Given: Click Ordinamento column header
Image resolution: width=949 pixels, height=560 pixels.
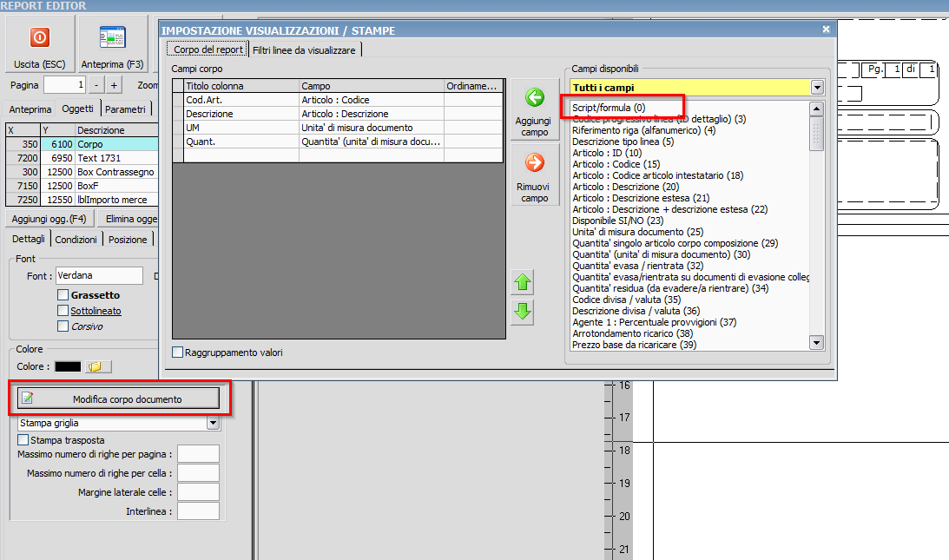Looking at the screenshot, I should [473, 86].
